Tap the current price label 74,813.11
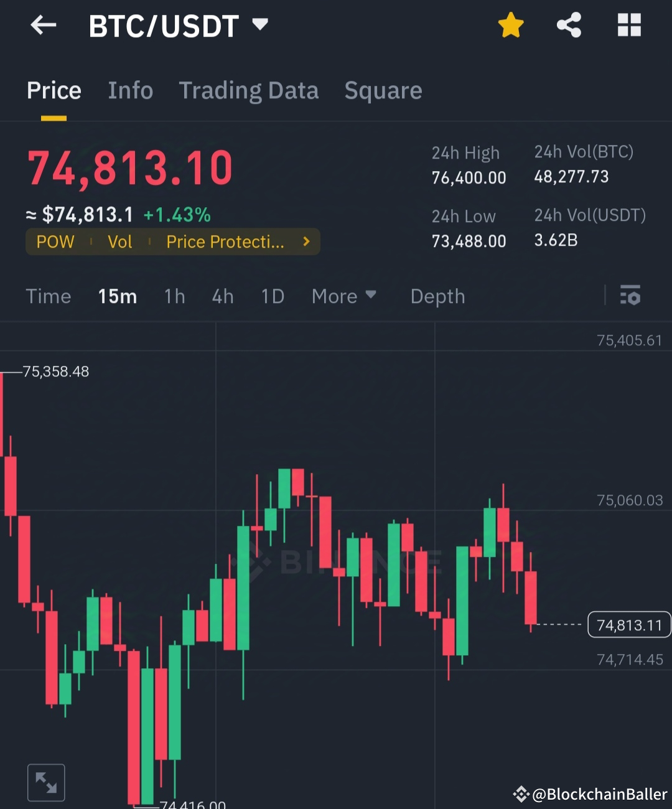Screen dimensions: 672x809 pyautogui.click(x=628, y=625)
